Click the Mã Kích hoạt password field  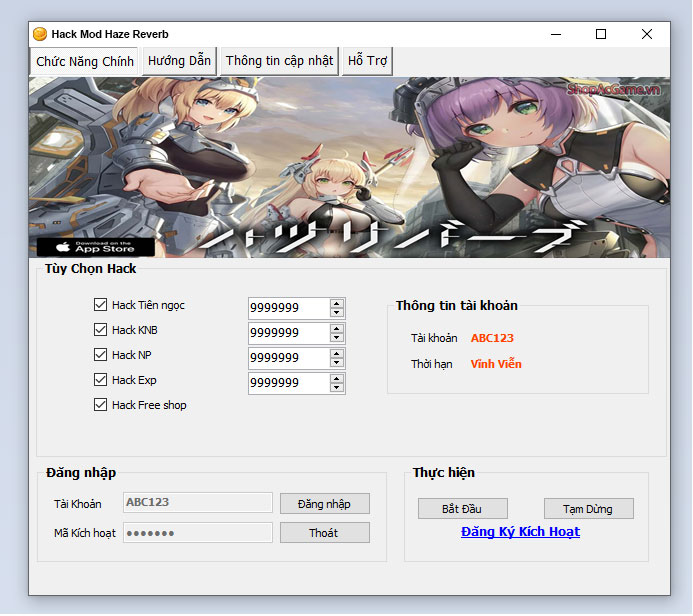[198, 533]
